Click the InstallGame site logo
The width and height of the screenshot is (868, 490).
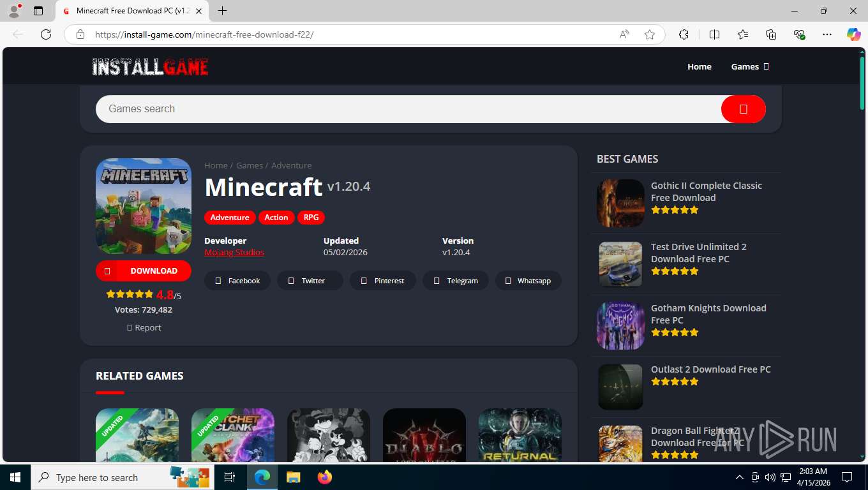click(150, 66)
